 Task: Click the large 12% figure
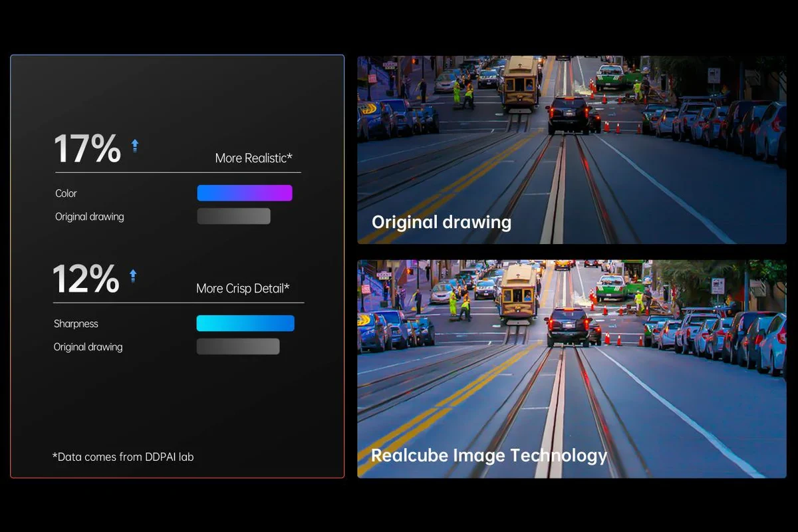86,279
